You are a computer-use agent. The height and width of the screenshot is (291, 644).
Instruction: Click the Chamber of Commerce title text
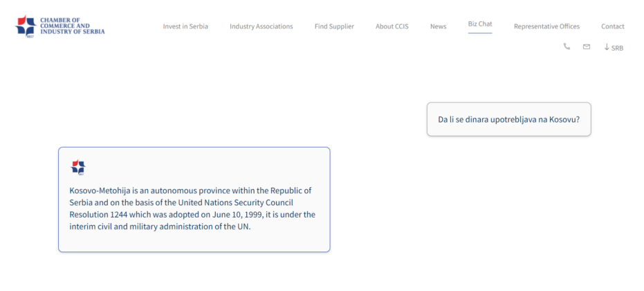pyautogui.click(x=72, y=26)
